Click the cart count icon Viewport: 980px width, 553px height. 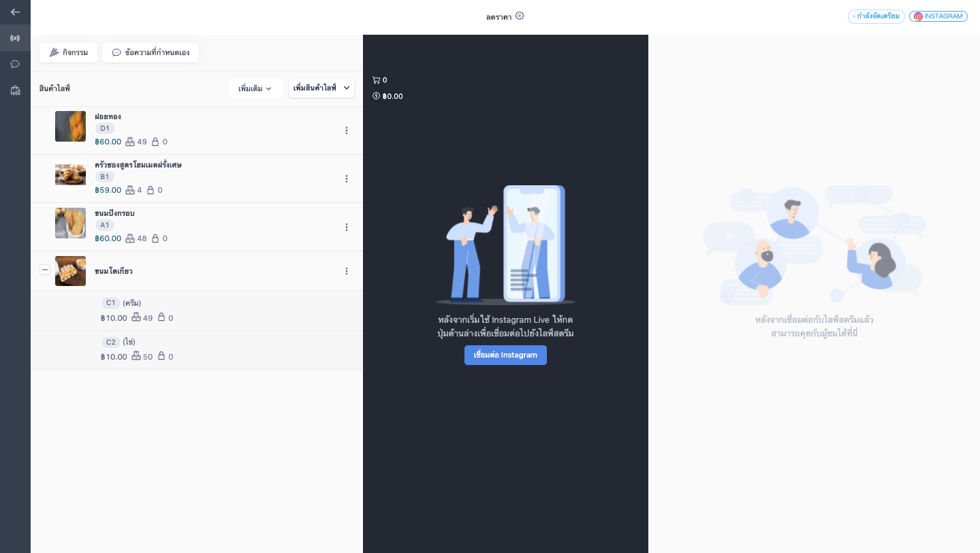(376, 80)
